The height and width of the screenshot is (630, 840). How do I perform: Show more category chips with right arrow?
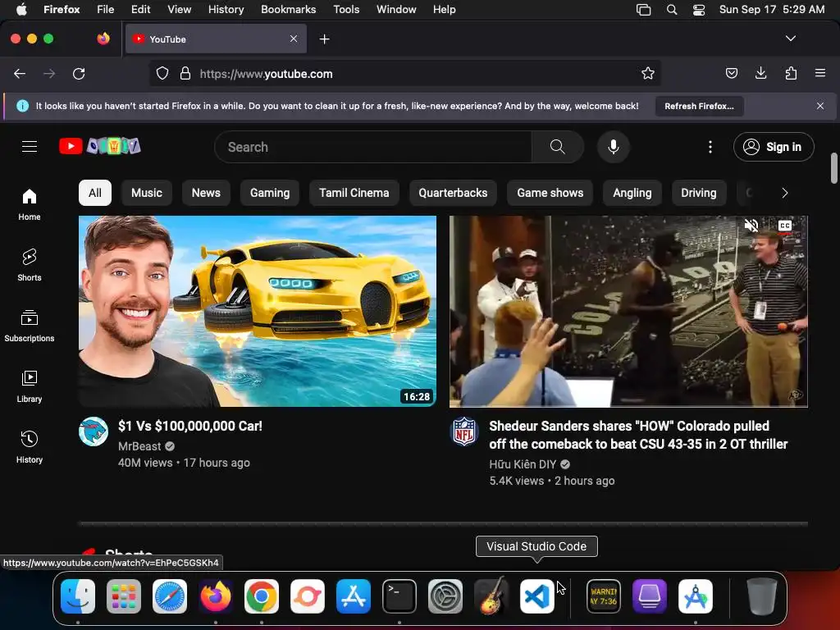point(785,193)
